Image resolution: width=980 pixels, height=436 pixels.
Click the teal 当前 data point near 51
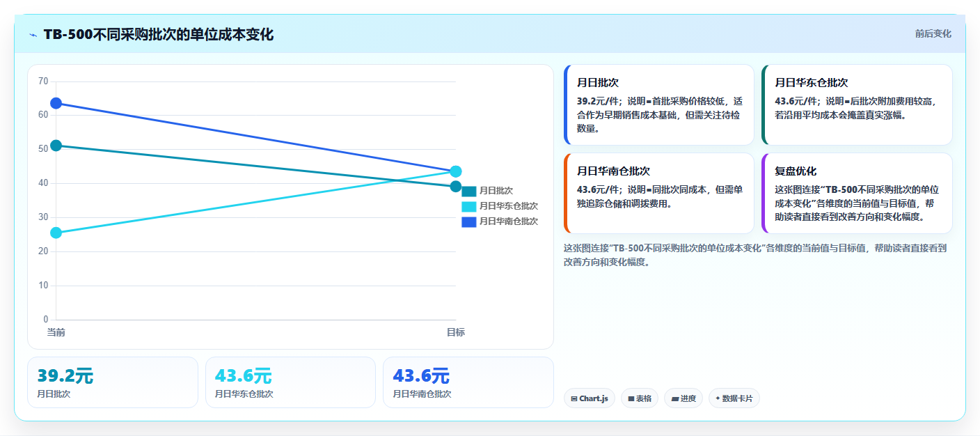(56, 146)
